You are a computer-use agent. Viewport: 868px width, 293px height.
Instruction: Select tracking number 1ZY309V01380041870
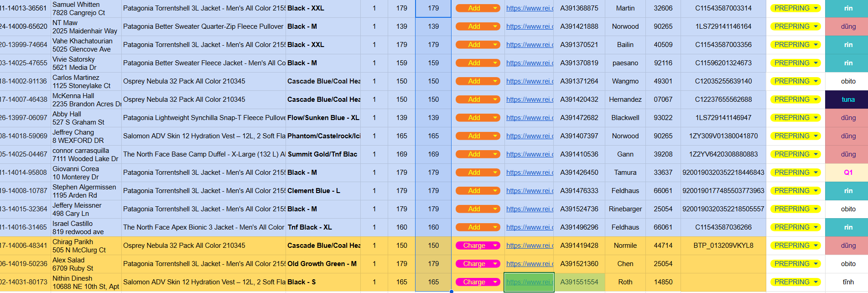pyautogui.click(x=723, y=136)
